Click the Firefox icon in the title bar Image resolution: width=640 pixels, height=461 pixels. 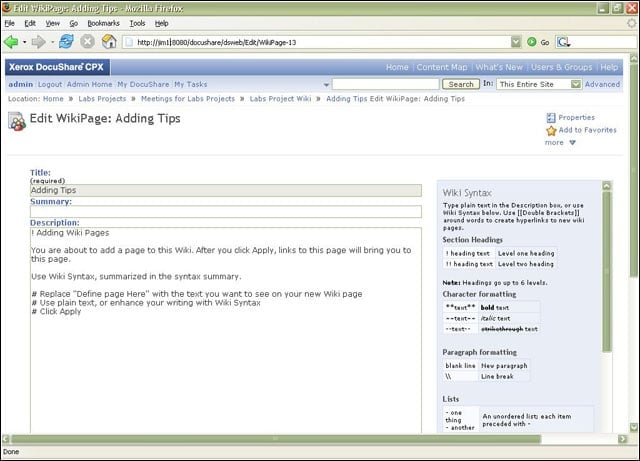pyautogui.click(x=7, y=8)
